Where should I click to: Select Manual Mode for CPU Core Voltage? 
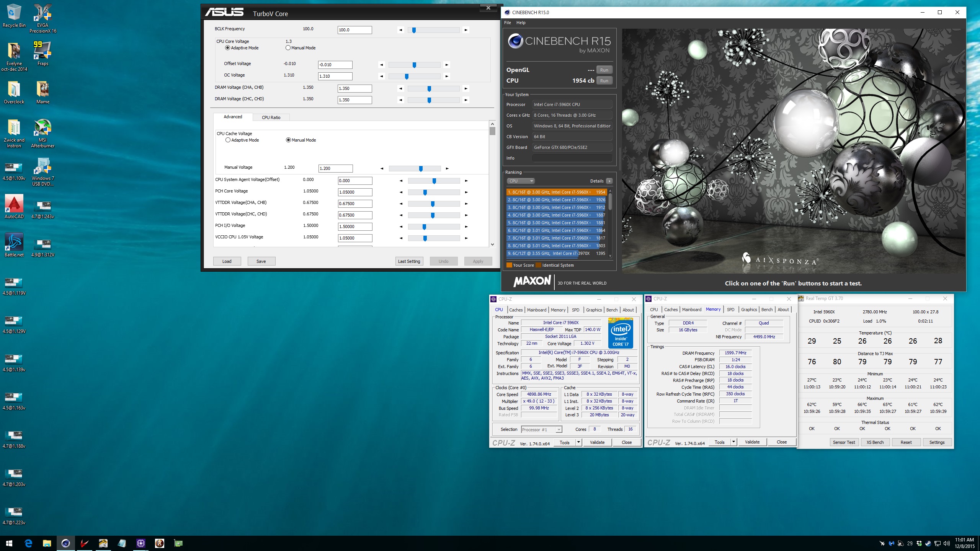coord(288,48)
